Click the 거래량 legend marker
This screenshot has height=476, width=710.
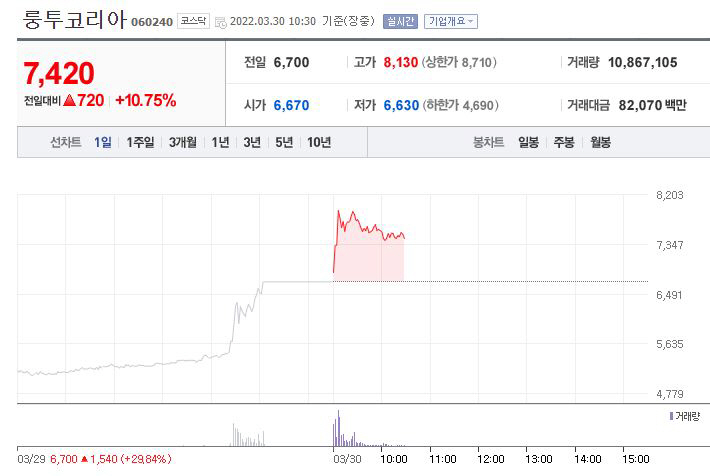(x=670, y=415)
